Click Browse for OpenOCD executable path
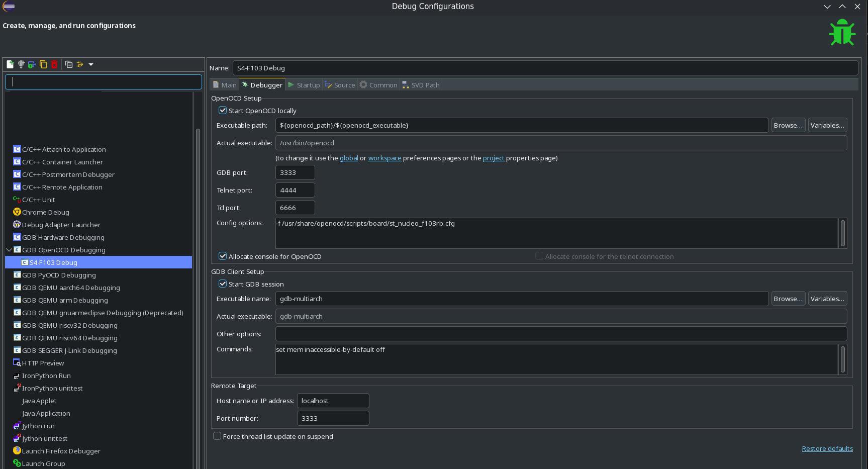Image resolution: width=868 pixels, height=469 pixels. 788,125
